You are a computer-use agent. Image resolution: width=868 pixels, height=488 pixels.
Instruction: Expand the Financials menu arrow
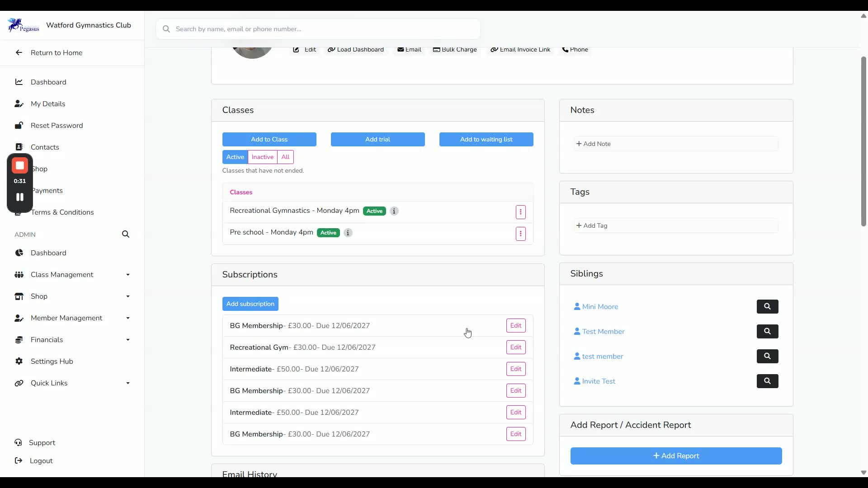point(128,340)
